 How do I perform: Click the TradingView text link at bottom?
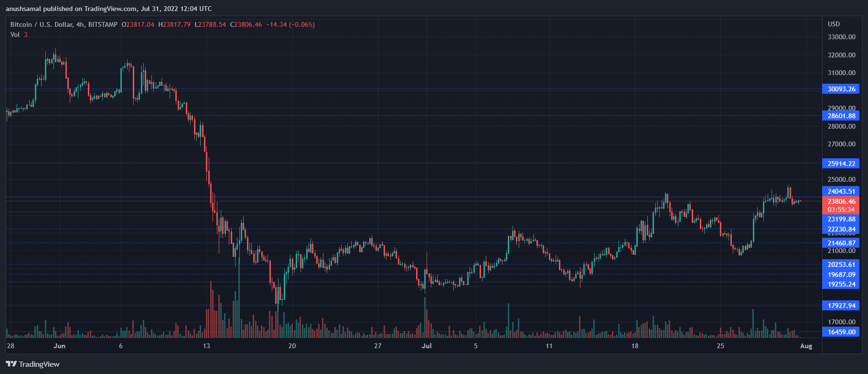point(39,364)
